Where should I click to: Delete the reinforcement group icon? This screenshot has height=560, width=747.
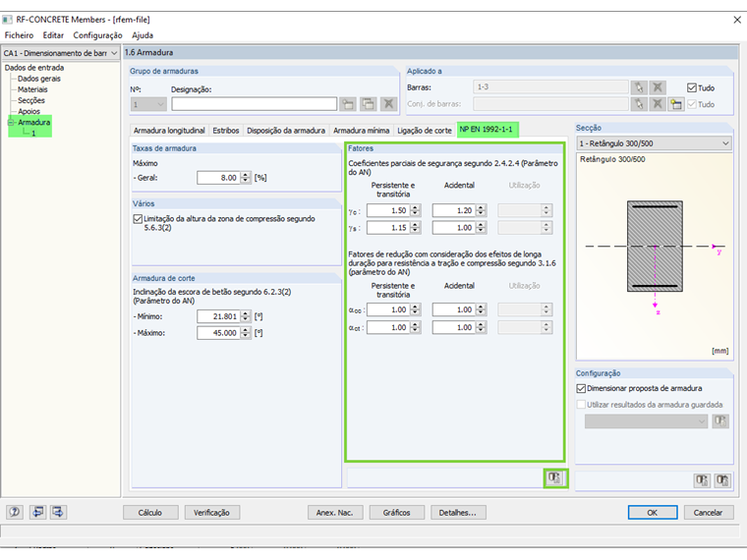click(389, 104)
